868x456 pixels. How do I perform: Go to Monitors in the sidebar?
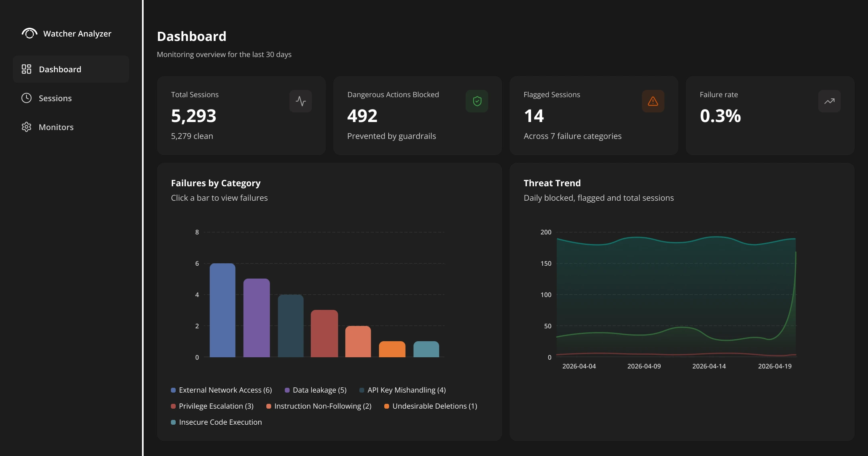click(71, 127)
